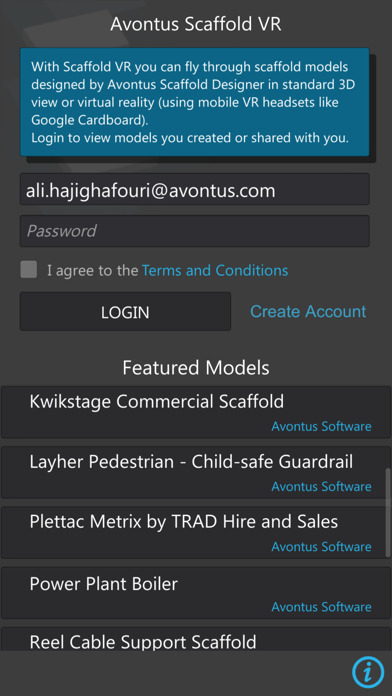Click the featured models list scrollbar

pyautogui.click(x=388, y=513)
